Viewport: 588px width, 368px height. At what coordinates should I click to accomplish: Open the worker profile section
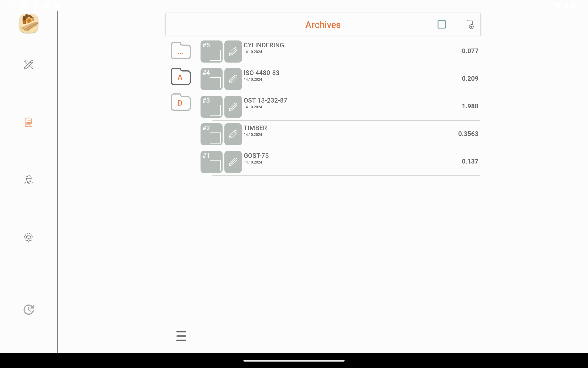point(29,180)
